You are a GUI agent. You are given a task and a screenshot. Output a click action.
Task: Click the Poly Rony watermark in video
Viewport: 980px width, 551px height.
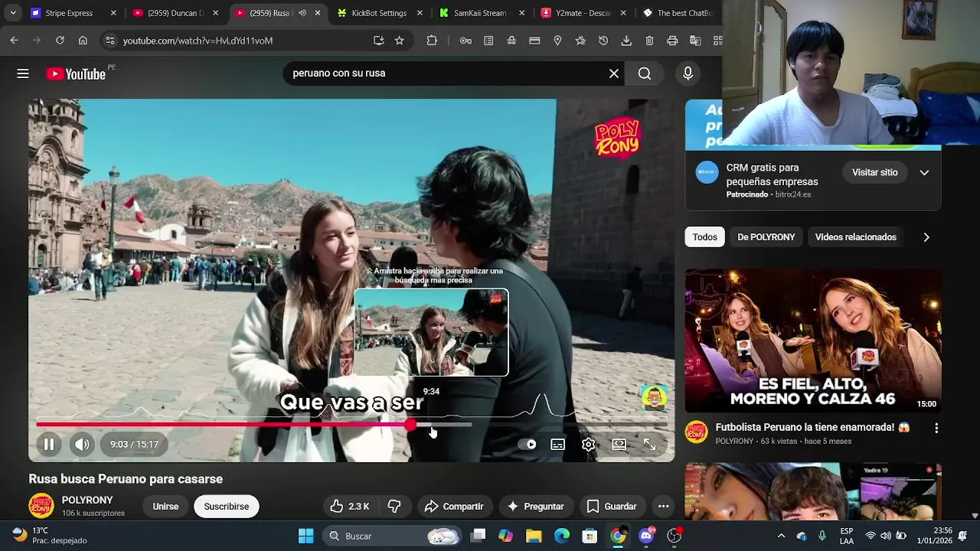pos(617,138)
